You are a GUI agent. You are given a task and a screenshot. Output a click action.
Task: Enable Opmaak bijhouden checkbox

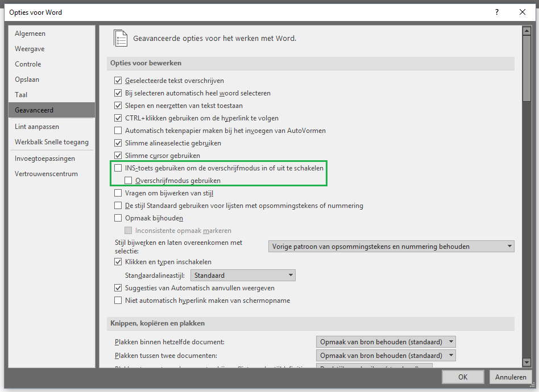pos(118,218)
